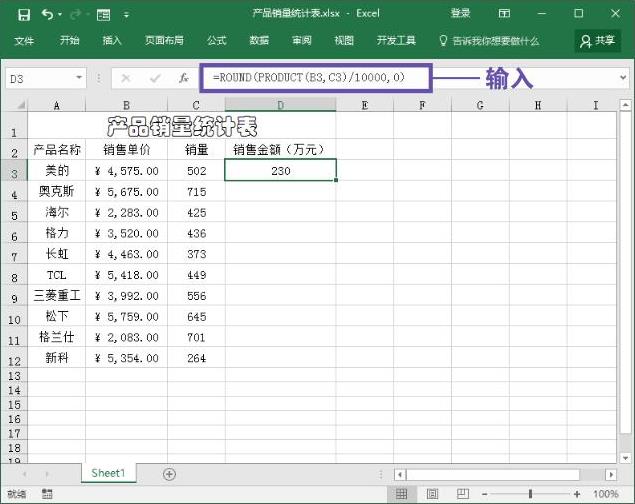Switch to the 公式 ribbon tab
This screenshot has height=504, width=635.
[x=217, y=40]
